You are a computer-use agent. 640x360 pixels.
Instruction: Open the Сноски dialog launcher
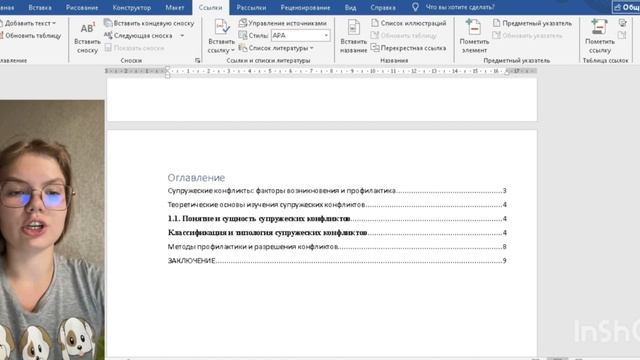(x=198, y=60)
